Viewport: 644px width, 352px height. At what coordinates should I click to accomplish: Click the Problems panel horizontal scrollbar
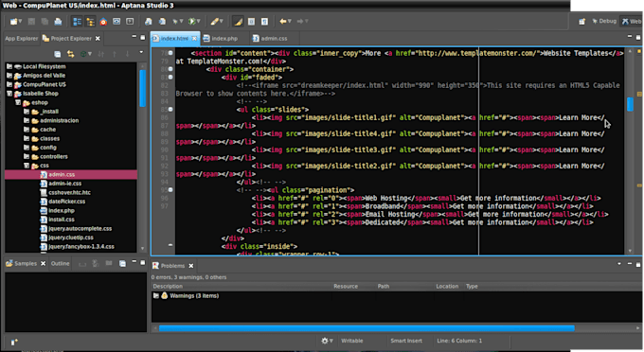[367, 328]
